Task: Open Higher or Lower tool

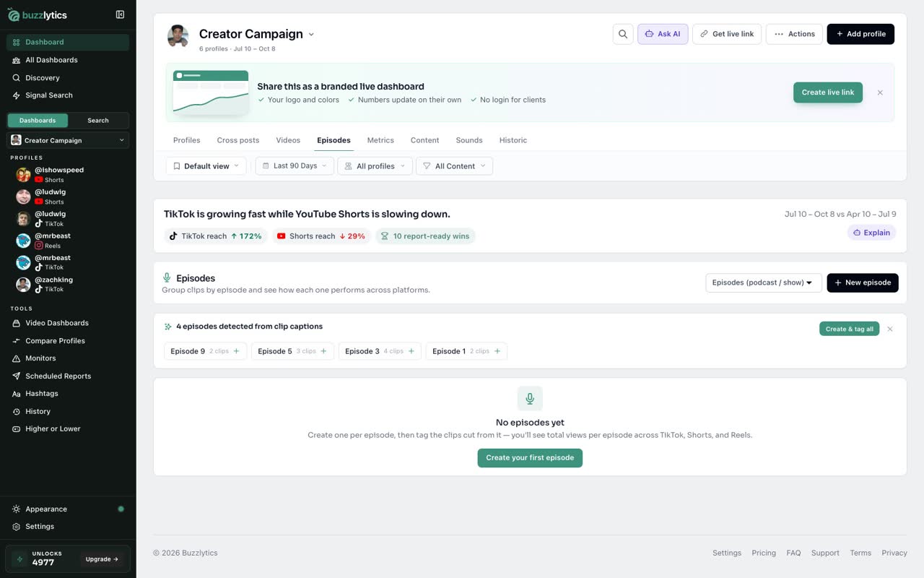Action: pos(68,429)
